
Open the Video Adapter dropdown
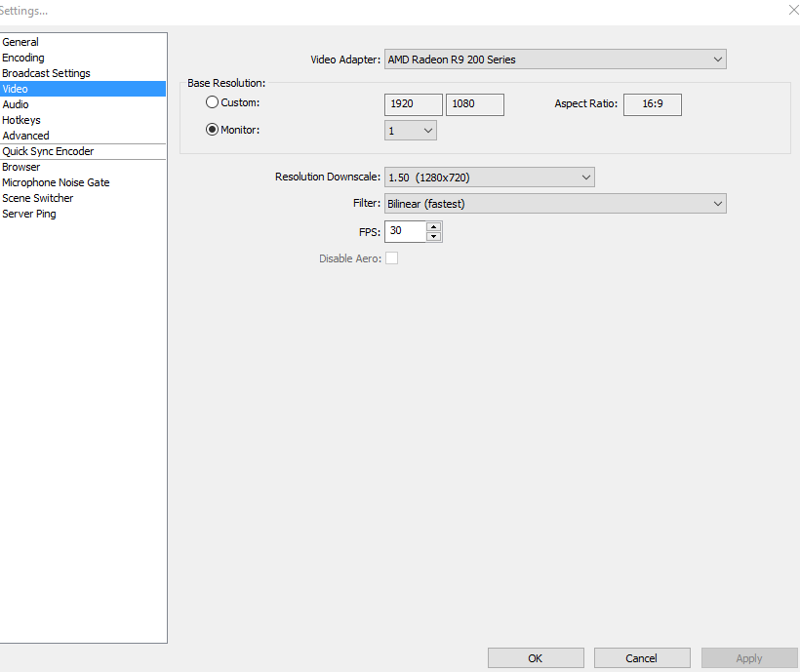pyautogui.click(x=555, y=59)
